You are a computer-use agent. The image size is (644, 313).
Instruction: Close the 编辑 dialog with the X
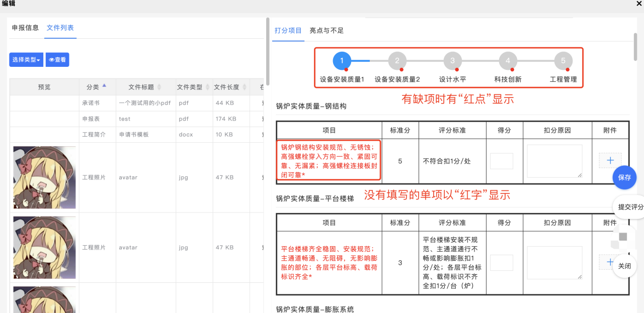(639, 4)
